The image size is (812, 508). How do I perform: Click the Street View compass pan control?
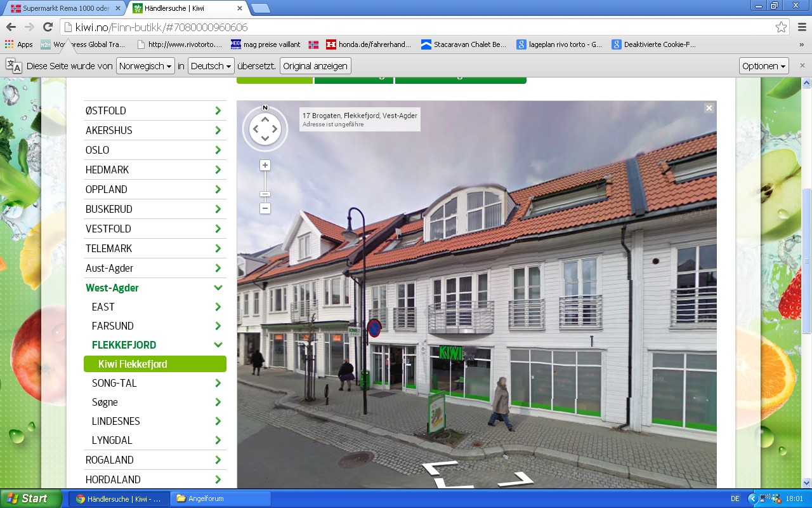[265, 129]
